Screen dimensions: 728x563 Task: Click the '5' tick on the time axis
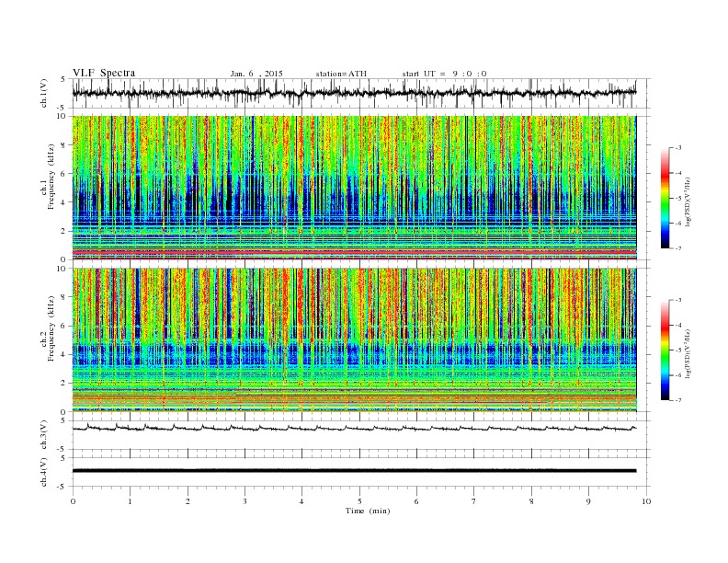point(359,501)
